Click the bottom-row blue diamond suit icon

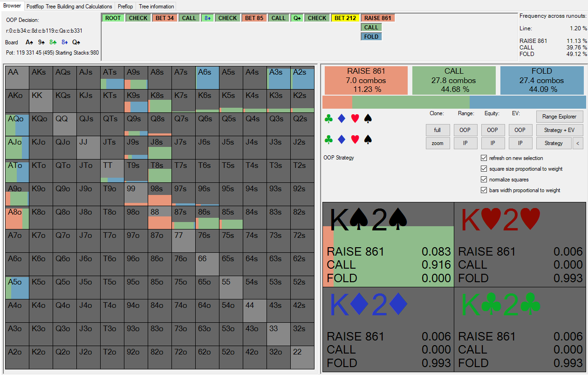(342, 139)
